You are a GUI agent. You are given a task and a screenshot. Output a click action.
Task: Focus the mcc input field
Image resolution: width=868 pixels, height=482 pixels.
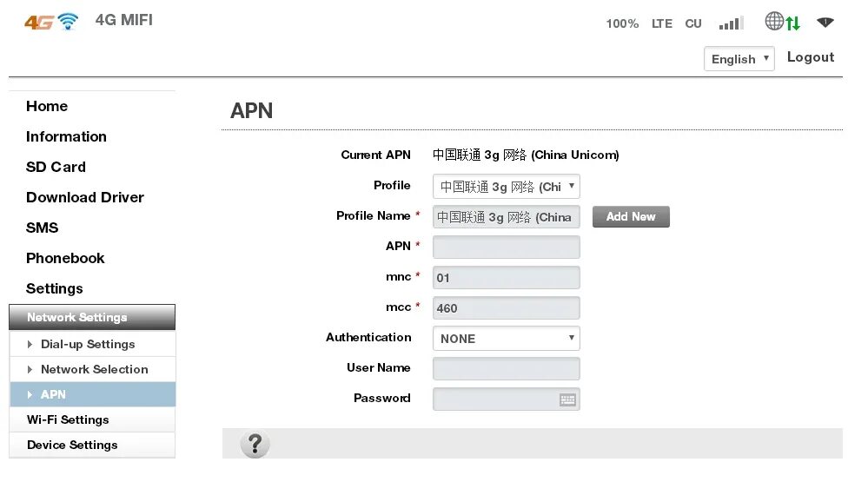pos(506,307)
